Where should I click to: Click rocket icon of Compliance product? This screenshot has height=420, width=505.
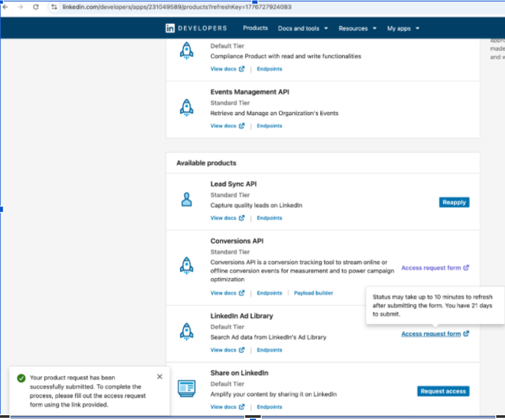tap(186, 51)
